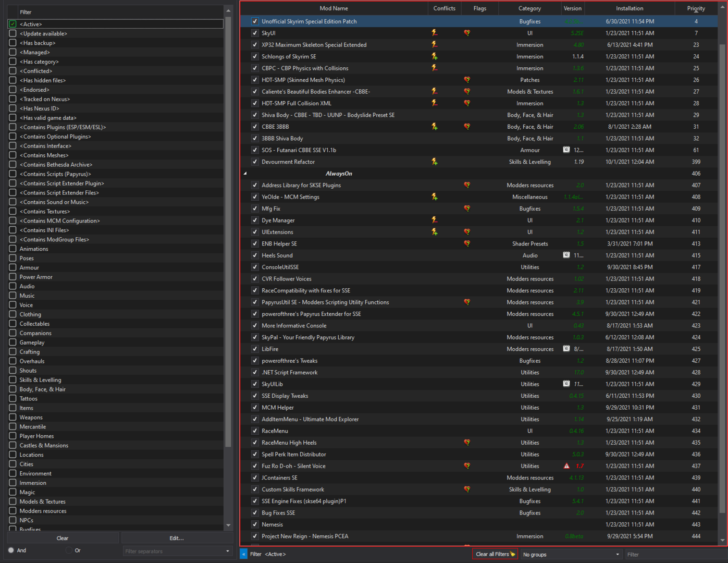Click the heart flag icon in SkyUI row
This screenshot has width=728, height=563.
[467, 33]
